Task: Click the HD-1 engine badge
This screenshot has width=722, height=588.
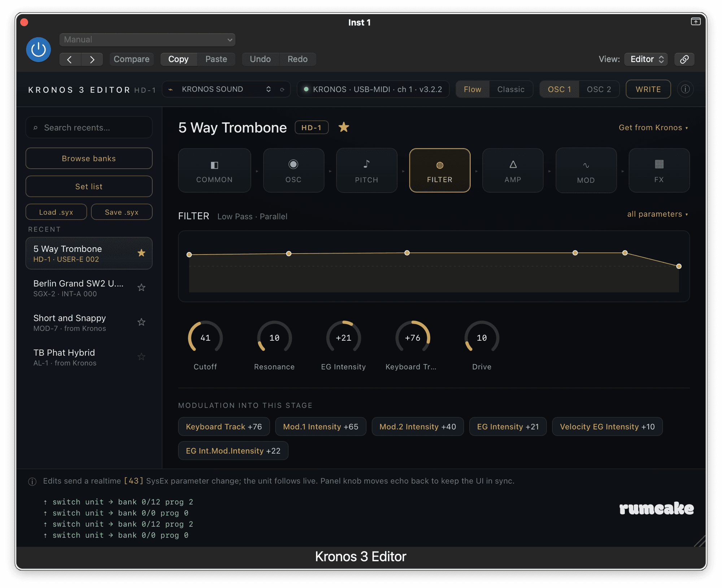Action: (x=312, y=127)
